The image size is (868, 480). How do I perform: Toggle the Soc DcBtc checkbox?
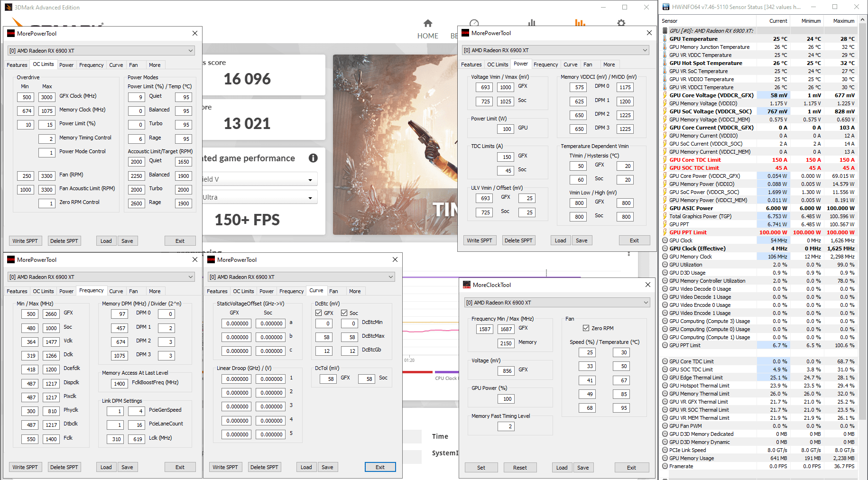click(x=344, y=313)
